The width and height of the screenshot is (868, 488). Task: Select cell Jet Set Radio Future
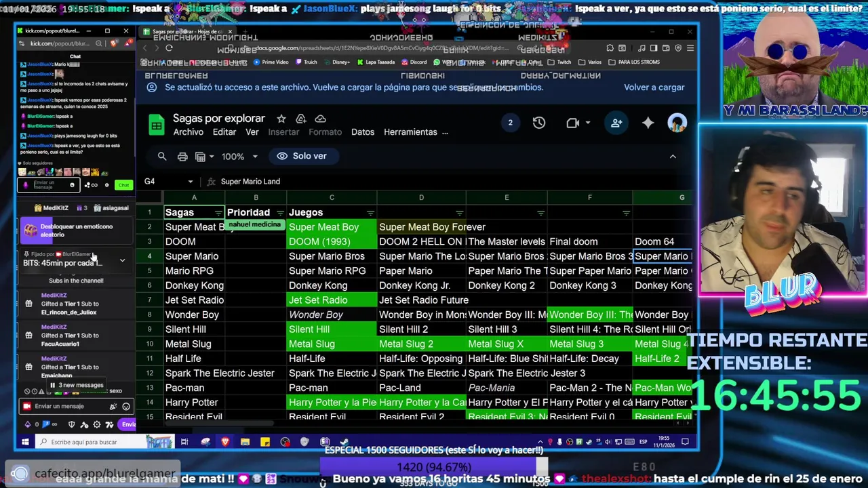421,300
